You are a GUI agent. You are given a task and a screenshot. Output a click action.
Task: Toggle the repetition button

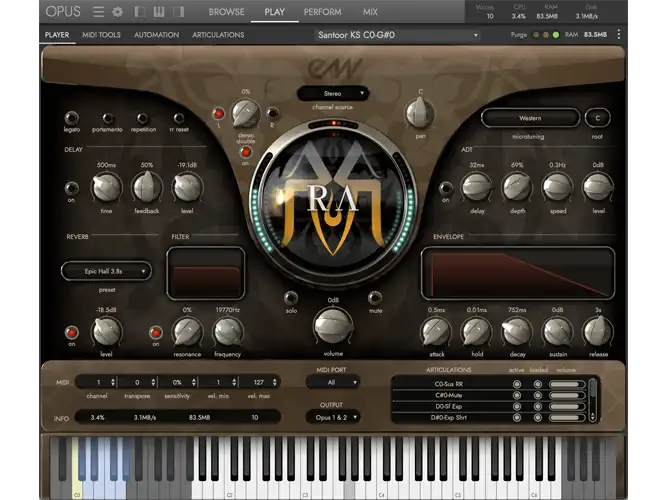point(143,118)
